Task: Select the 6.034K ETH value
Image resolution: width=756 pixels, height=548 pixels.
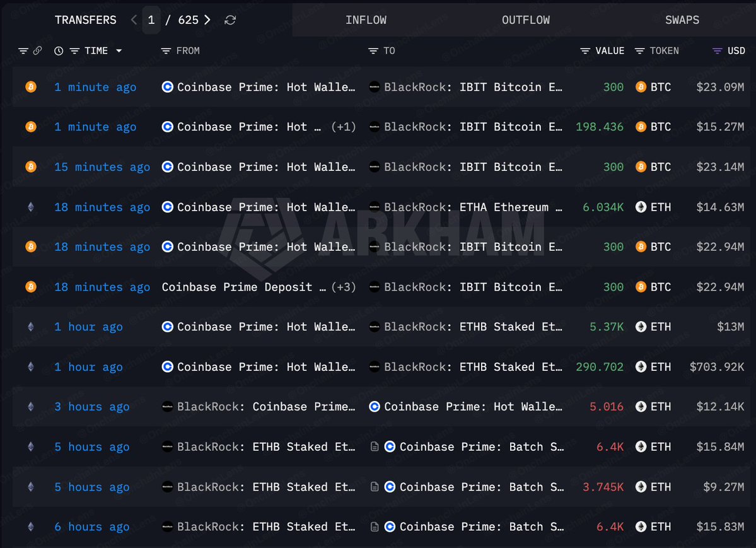Action: pyautogui.click(x=603, y=207)
